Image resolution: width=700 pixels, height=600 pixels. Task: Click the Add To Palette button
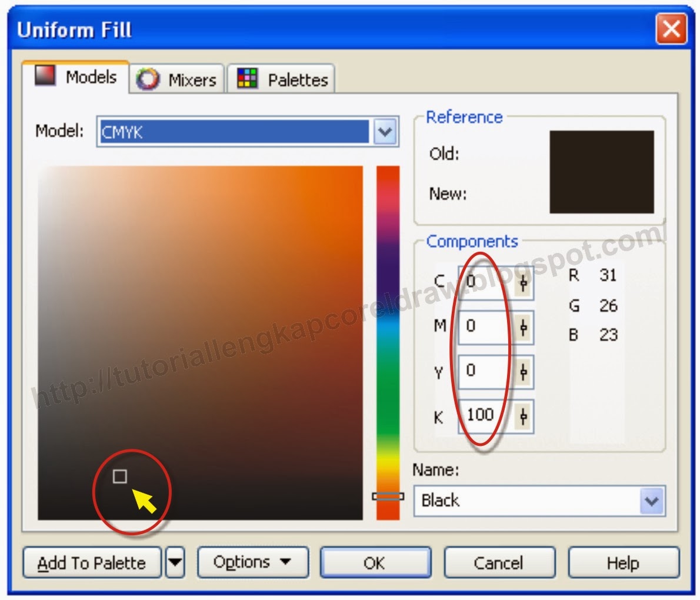[91, 563]
